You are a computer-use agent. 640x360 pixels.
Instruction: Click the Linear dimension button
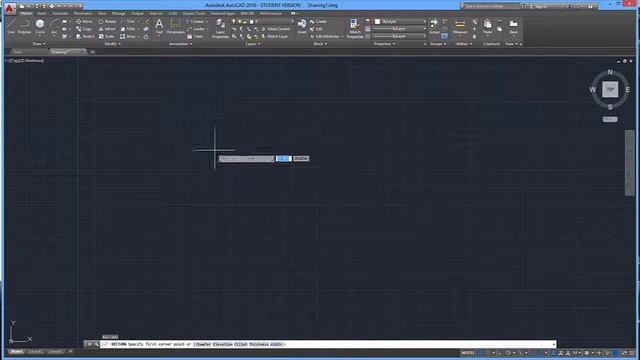click(195, 21)
